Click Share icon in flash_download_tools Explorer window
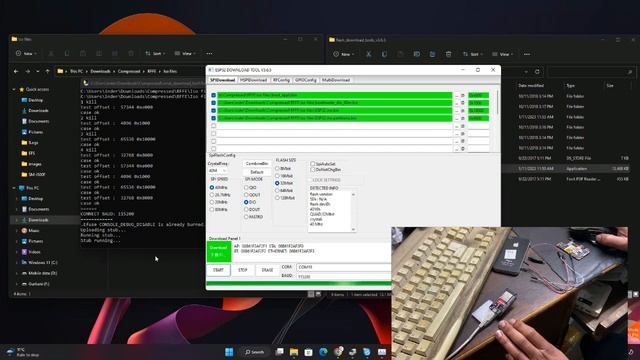The image size is (640, 360). click(432, 54)
